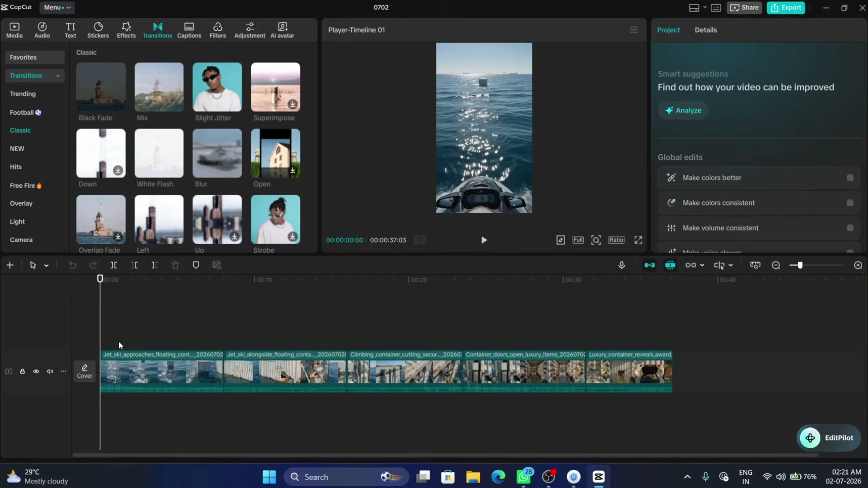
Task: Expand the selection tool dropdown arrow
Action: pyautogui.click(x=46, y=266)
